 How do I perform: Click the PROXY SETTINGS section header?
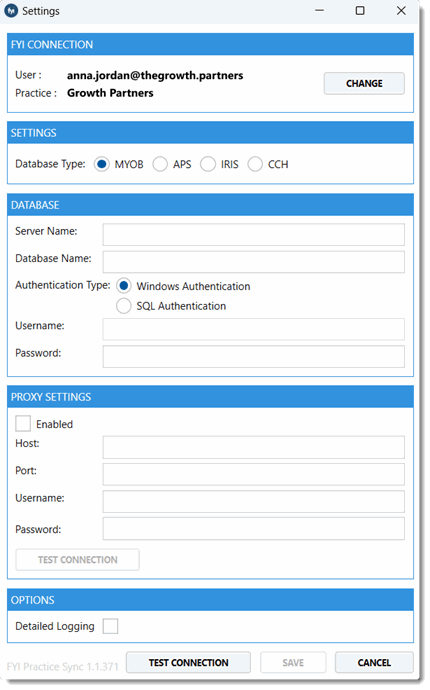(210, 397)
